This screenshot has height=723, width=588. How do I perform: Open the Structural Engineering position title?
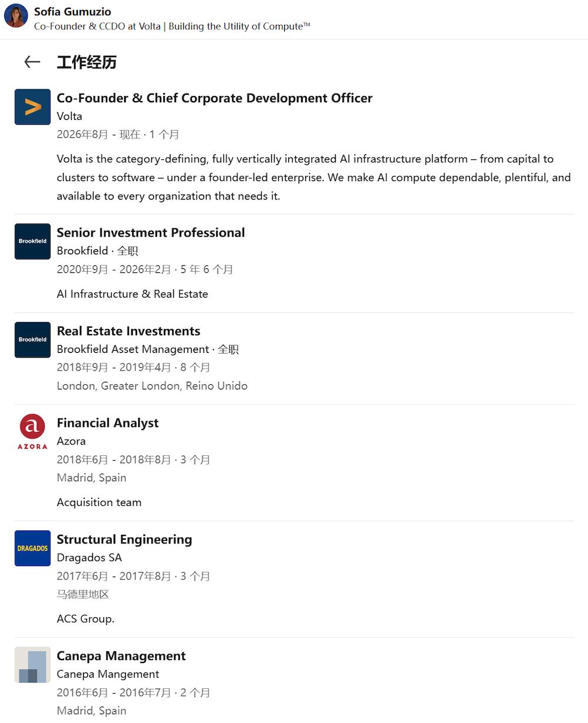(x=125, y=539)
